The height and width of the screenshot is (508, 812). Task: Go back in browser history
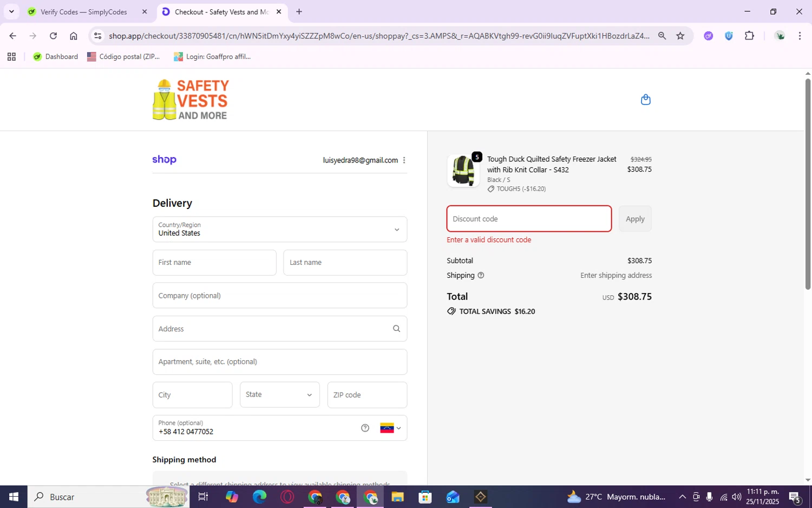click(x=12, y=36)
